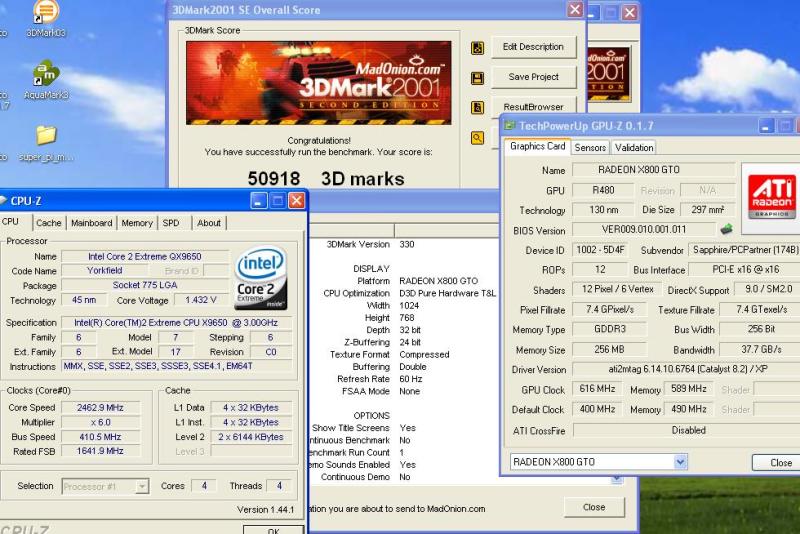The image size is (800, 534).
Task: Switch to the Cache tab in CPU-Z
Action: tap(48, 223)
